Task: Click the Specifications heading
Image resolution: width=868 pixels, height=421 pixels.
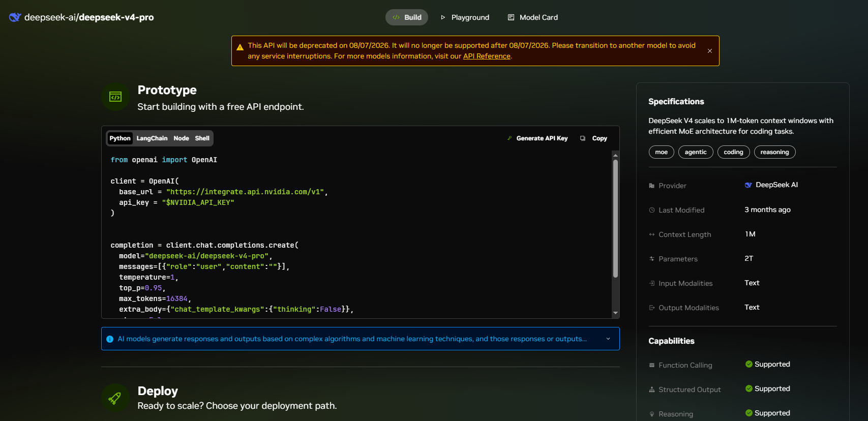Action: [676, 102]
